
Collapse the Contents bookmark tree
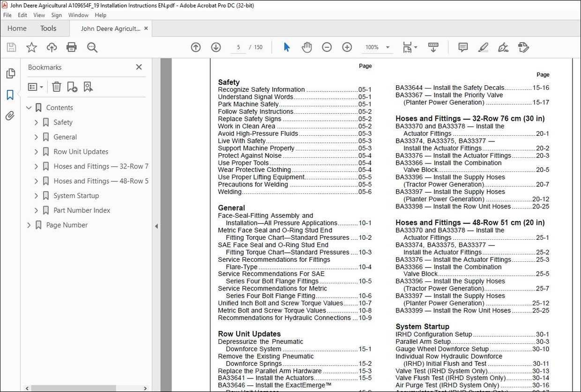click(29, 107)
